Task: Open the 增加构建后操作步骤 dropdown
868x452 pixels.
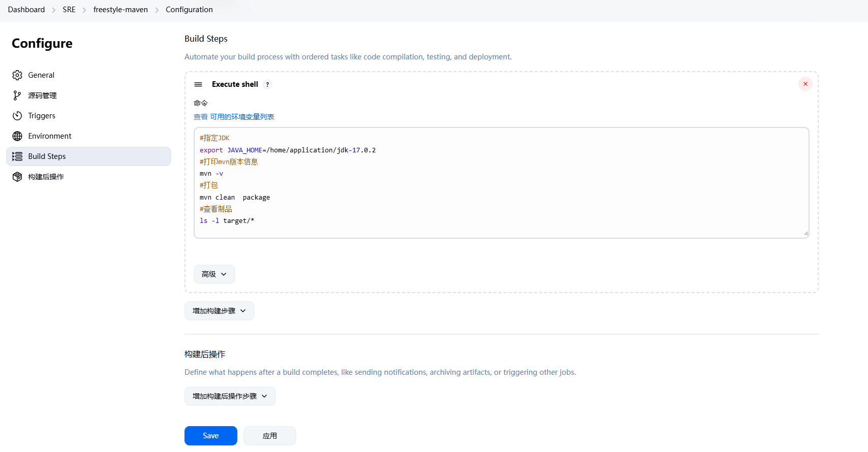Action: click(230, 396)
